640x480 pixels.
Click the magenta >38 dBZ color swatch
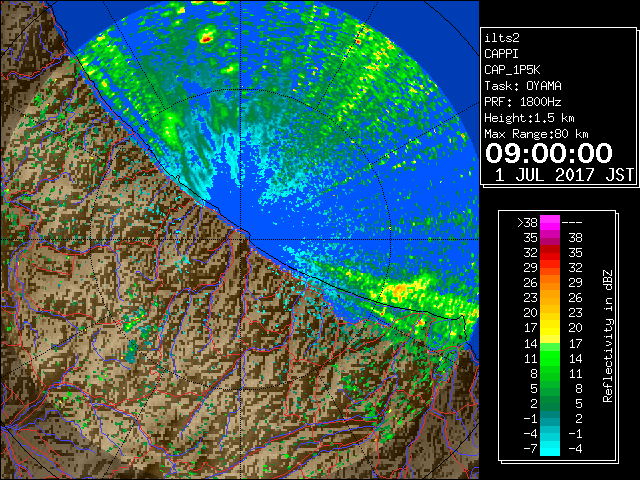[x=550, y=223]
